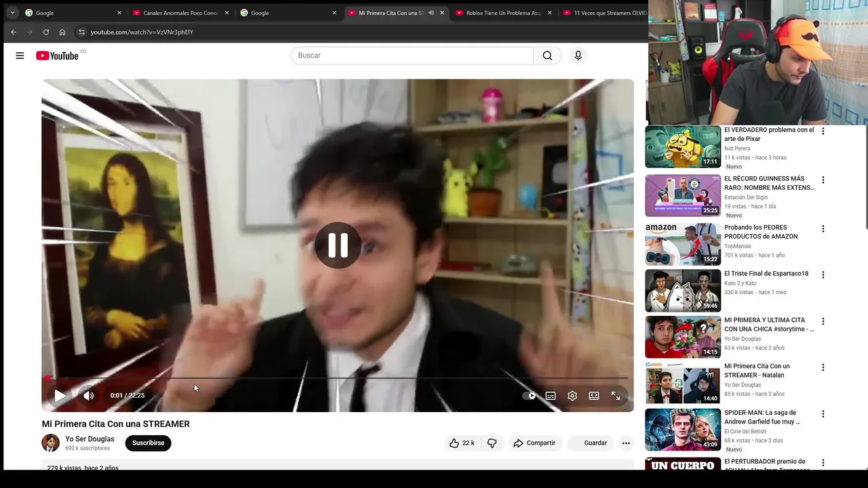Turn on subtitles in the player
The image size is (868, 488).
[x=551, y=396]
